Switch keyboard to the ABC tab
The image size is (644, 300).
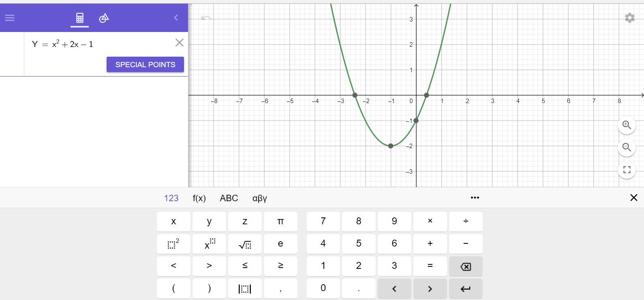pyautogui.click(x=229, y=198)
